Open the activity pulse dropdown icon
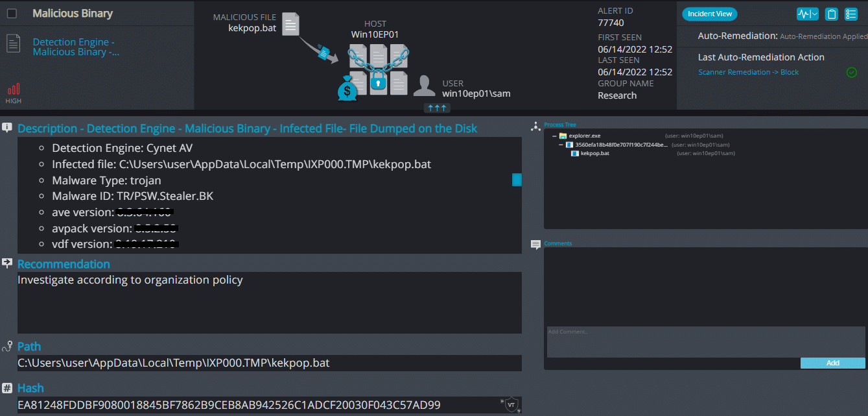868x416 pixels. [807, 14]
